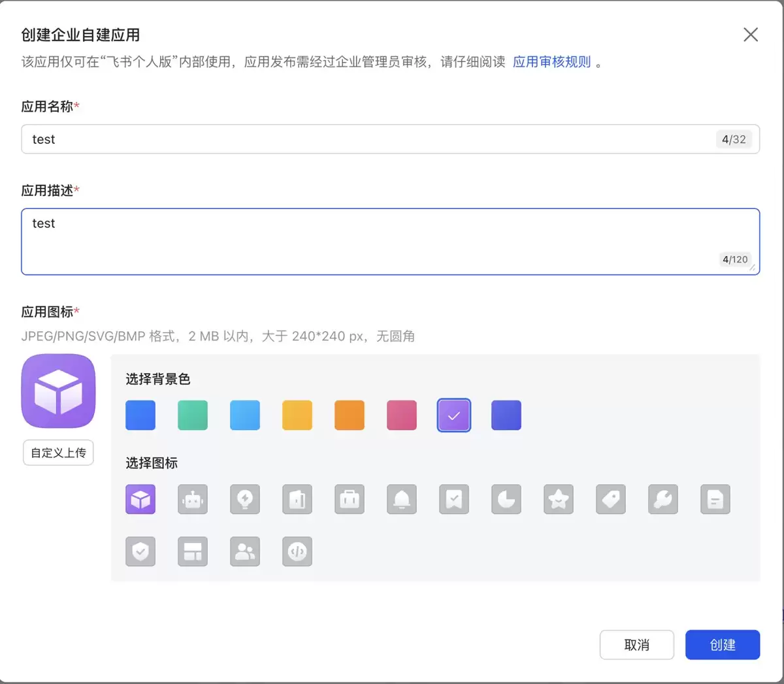This screenshot has width=784, height=684.
Task: Choose the door app icon
Action: point(297,500)
